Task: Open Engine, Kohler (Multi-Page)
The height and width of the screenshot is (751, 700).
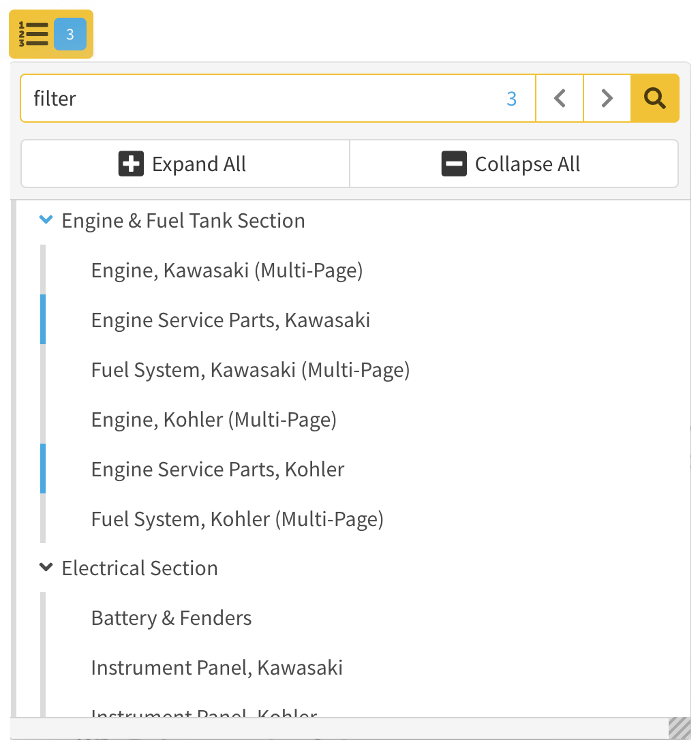Action: click(x=214, y=420)
